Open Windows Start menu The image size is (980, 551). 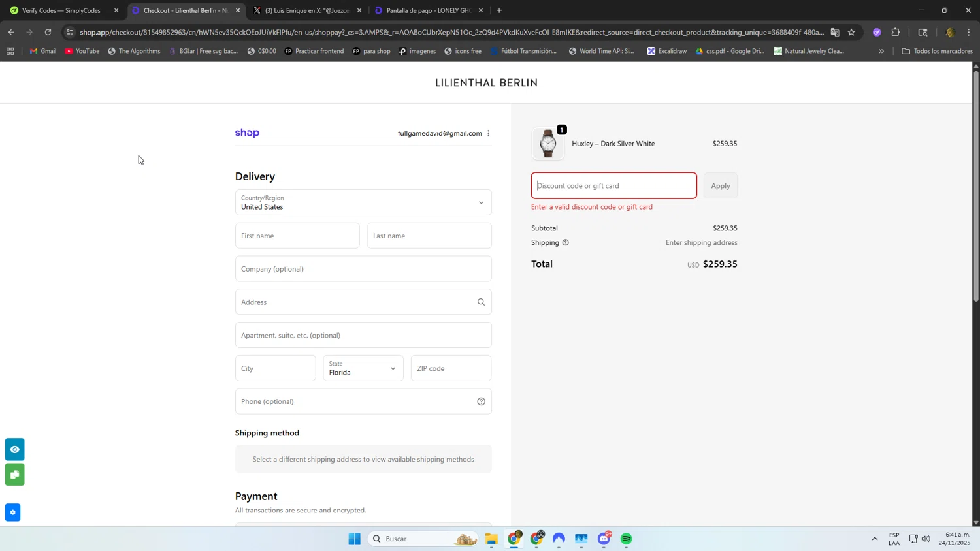[354, 539]
